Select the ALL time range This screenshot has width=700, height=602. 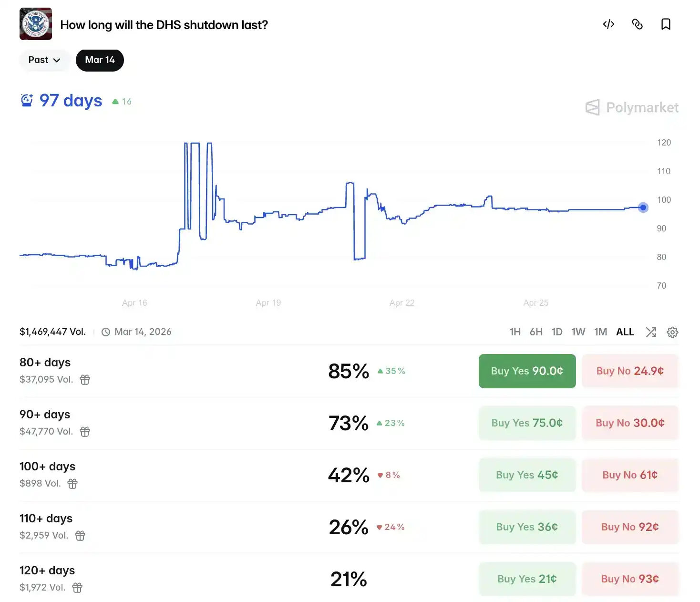coord(625,332)
